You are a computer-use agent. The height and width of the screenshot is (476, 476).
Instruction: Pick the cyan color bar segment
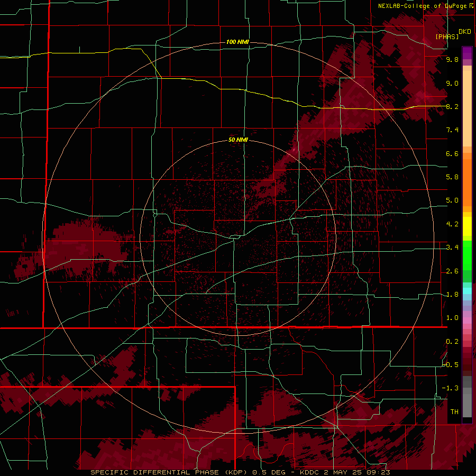pyautogui.click(x=467, y=290)
